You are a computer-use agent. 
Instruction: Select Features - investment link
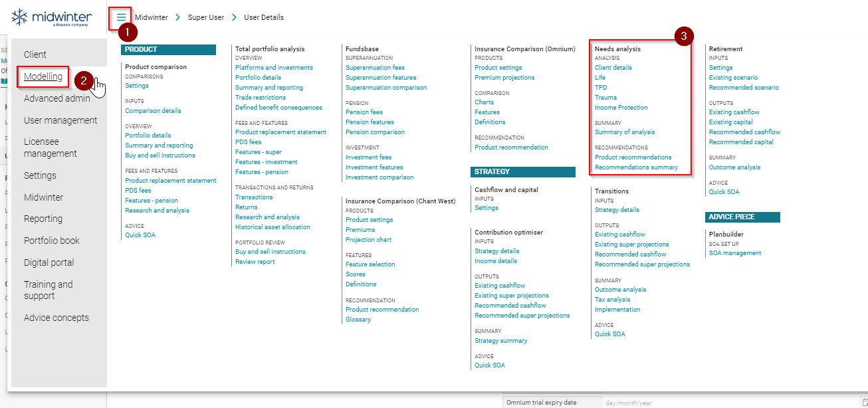[267, 162]
